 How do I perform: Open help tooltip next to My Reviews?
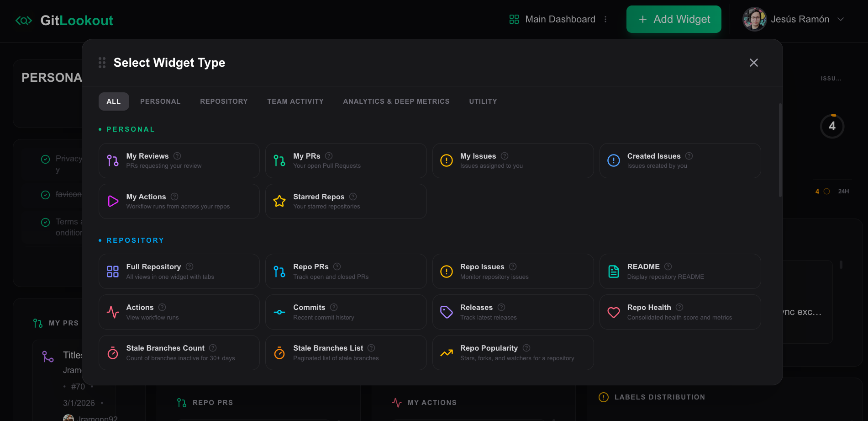pos(177,156)
